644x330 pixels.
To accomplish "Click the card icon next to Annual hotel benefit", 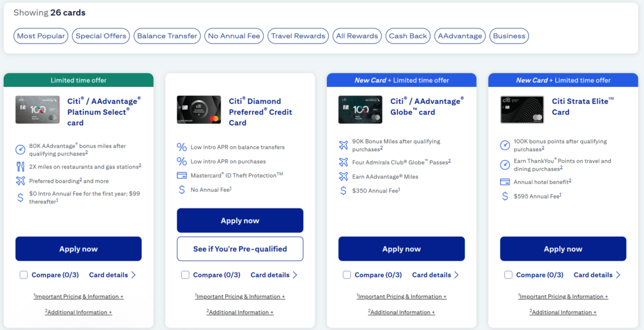I will tap(504, 182).
